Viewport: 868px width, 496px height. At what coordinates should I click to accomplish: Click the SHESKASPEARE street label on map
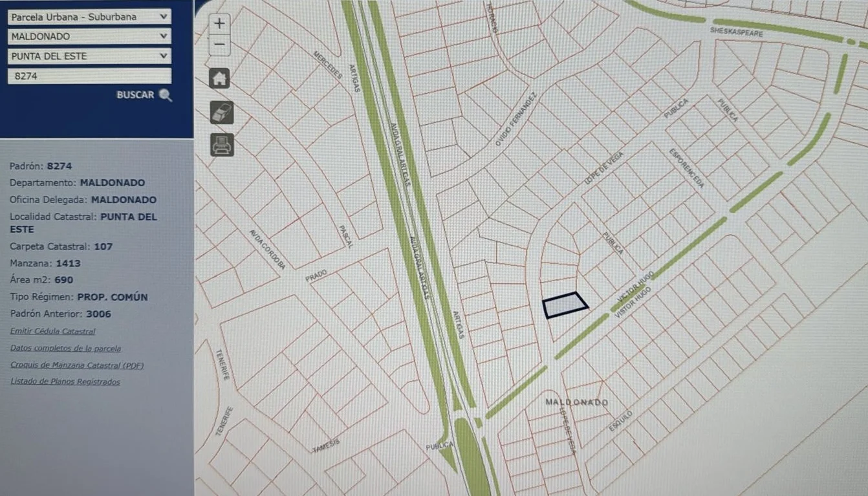pyautogui.click(x=736, y=32)
